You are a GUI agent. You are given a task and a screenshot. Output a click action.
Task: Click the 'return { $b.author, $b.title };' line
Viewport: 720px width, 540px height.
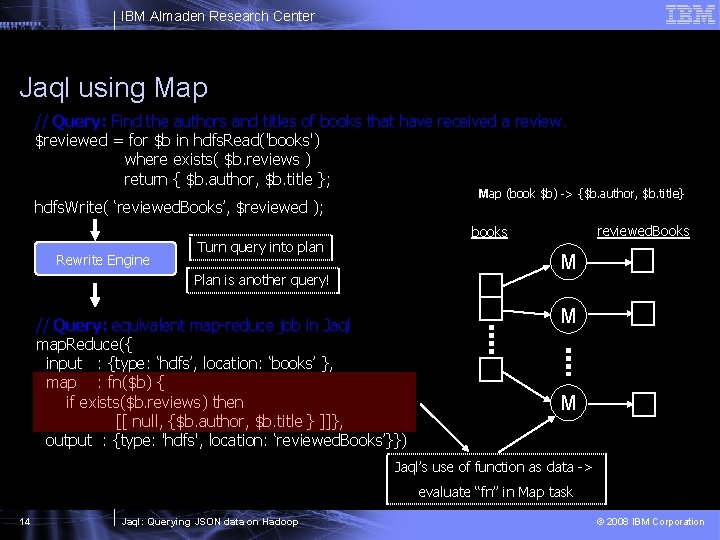[227, 179]
